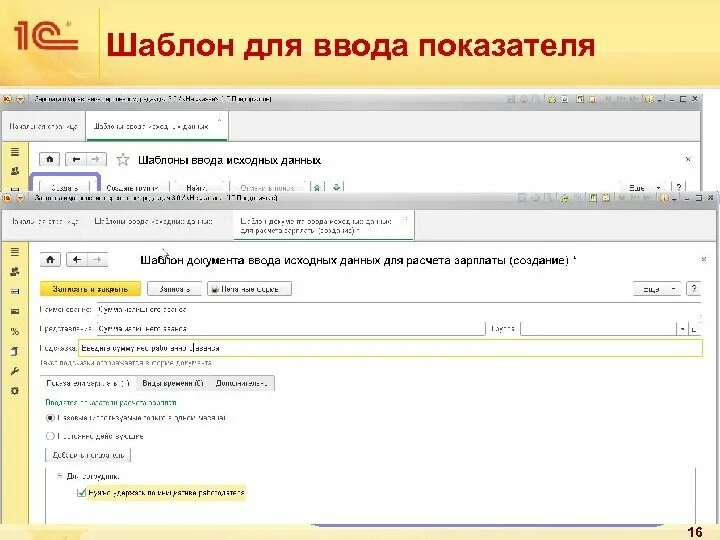Select radio Разовые (используемые только в одном месяце)
The height and width of the screenshot is (540, 720).
click(51, 418)
